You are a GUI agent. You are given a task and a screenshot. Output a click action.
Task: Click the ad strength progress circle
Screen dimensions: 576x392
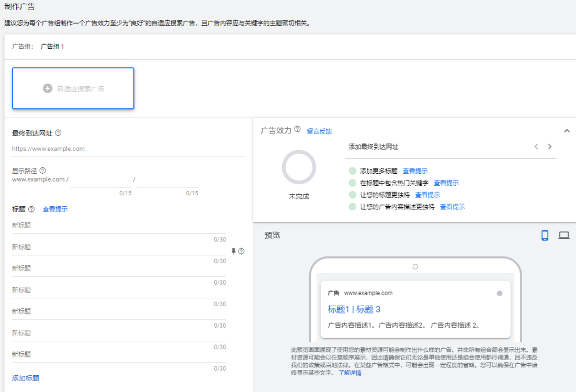(x=299, y=167)
